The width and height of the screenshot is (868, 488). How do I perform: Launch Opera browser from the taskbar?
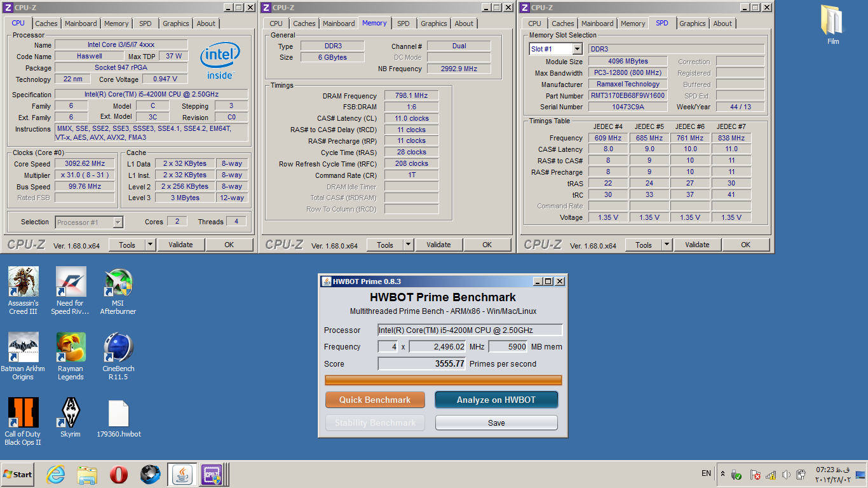(119, 474)
